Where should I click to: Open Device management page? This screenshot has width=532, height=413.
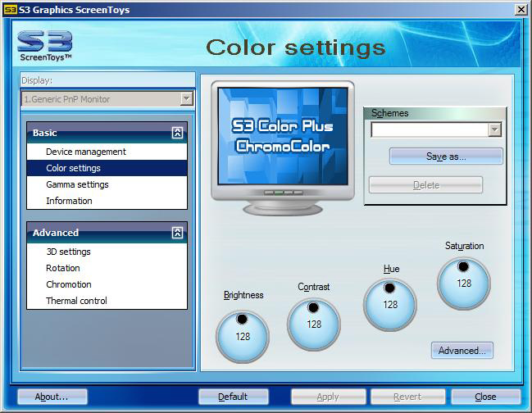(x=86, y=152)
